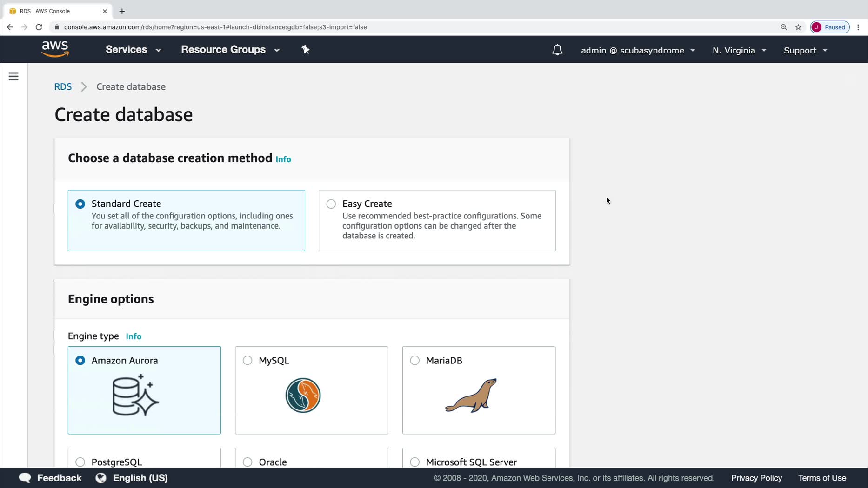Open the pin shortcuts icon in navbar
Image resolution: width=868 pixels, height=488 pixels.
tap(305, 49)
